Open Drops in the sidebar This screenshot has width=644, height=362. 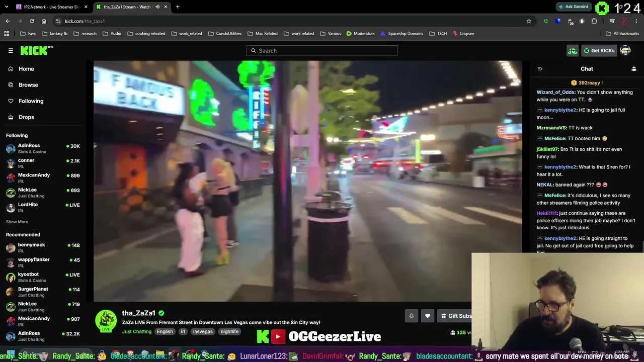26,117
